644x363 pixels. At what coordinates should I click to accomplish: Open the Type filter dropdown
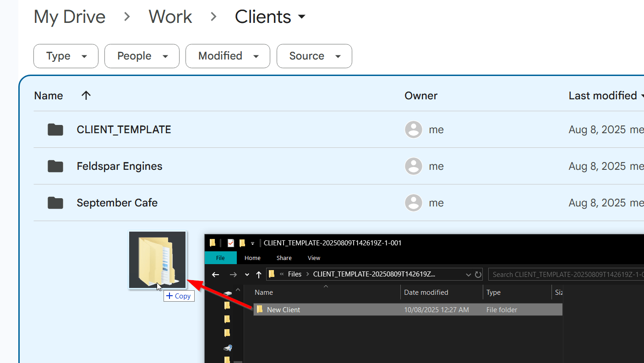[66, 56]
